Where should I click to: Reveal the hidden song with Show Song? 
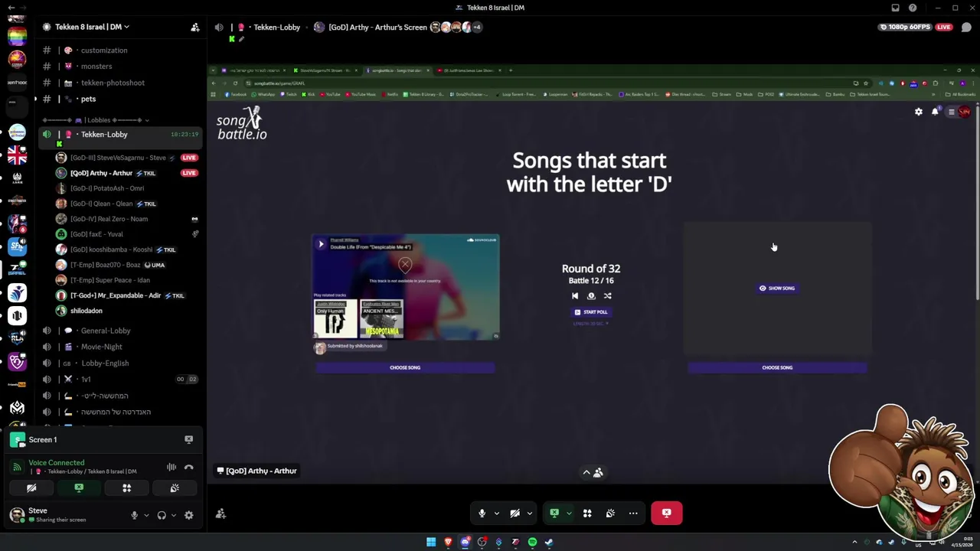(x=777, y=289)
